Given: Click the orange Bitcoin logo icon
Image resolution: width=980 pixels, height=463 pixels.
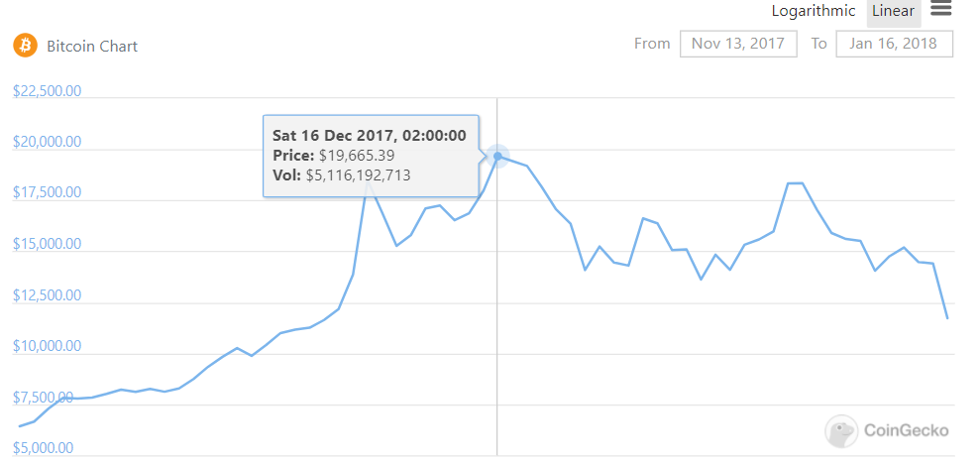Looking at the screenshot, I should [x=26, y=46].
